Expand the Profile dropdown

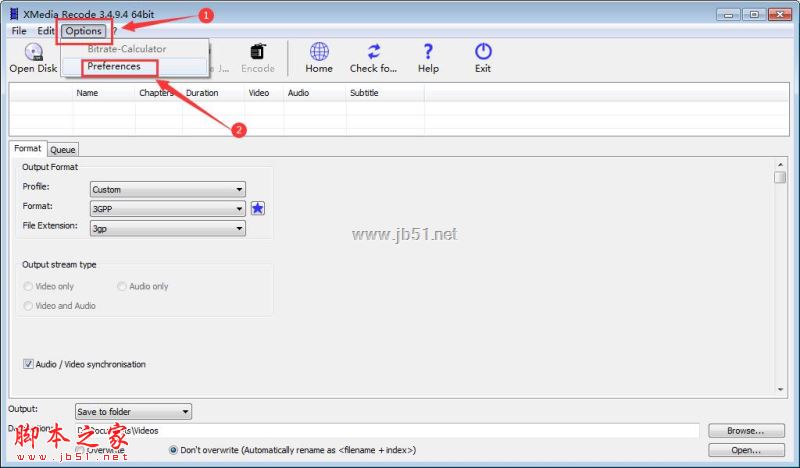tap(167, 189)
